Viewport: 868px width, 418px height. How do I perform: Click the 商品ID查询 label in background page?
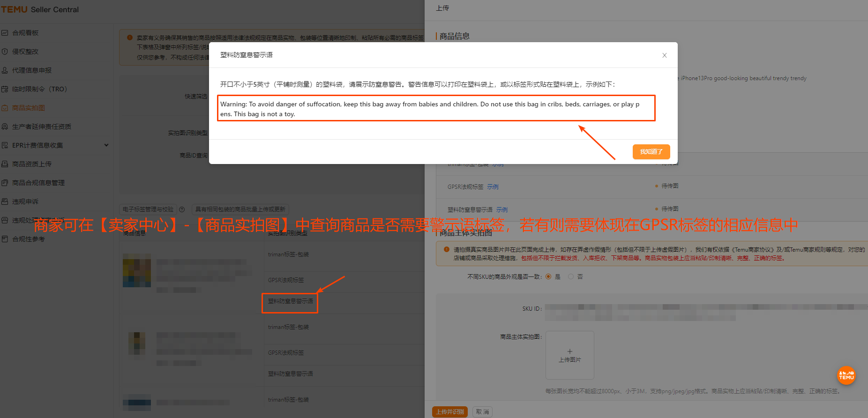point(194,156)
